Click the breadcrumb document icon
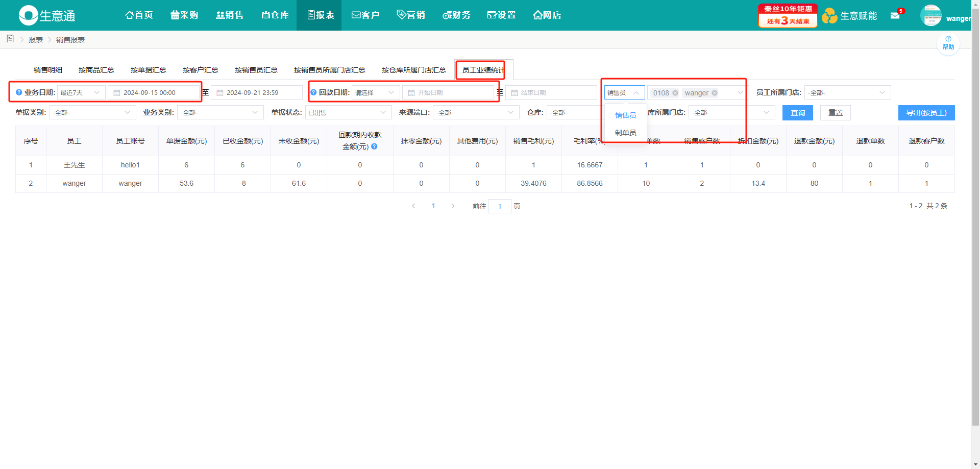 click(10, 39)
